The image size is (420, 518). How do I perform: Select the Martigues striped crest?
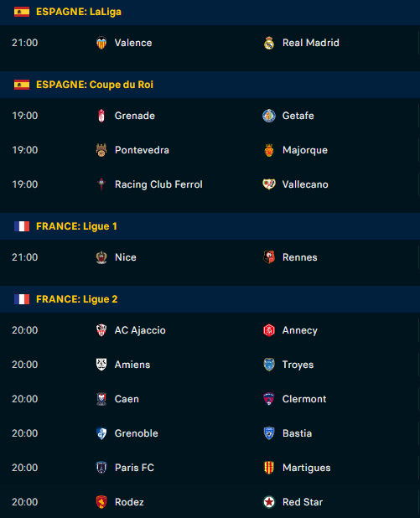(269, 468)
